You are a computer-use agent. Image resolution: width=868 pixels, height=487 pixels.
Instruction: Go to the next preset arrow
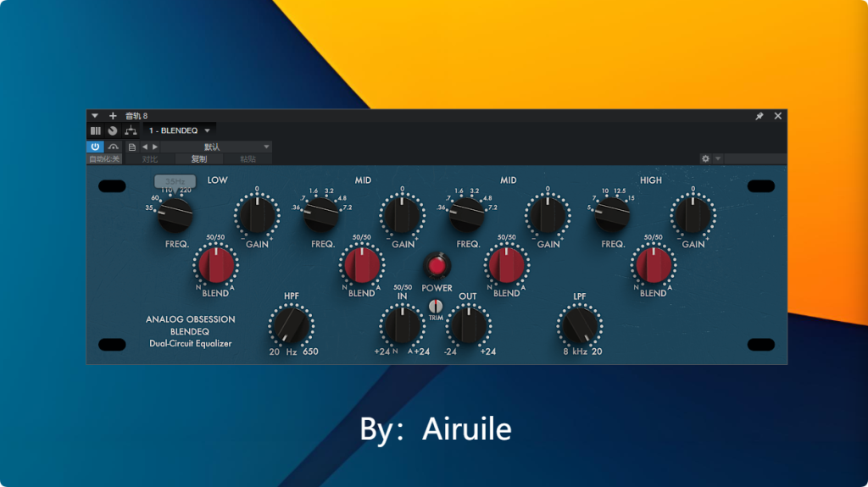pos(155,147)
